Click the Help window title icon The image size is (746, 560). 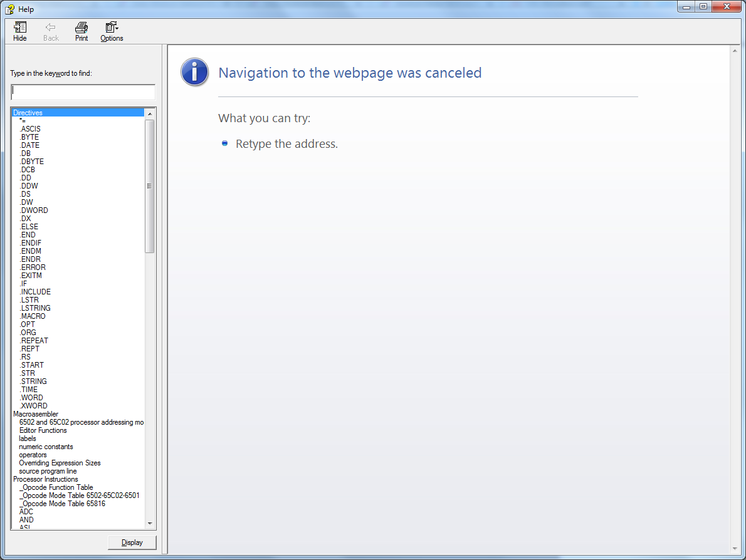click(10, 9)
